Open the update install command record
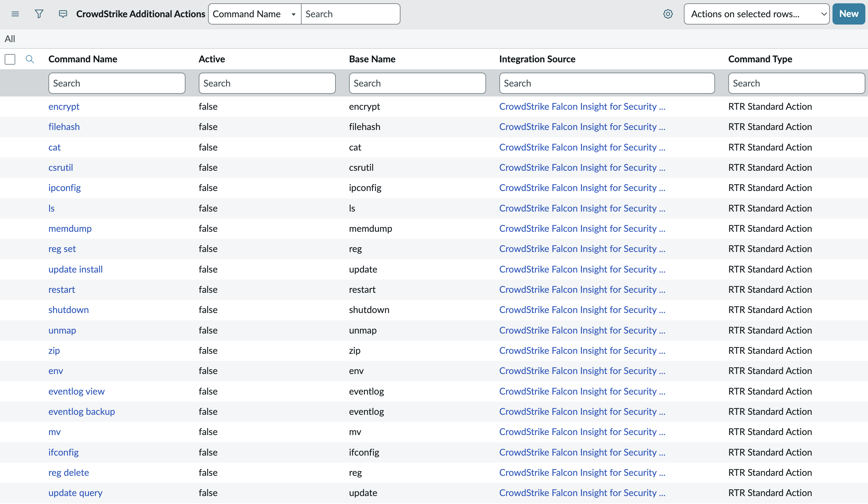This screenshot has width=868, height=504. tap(75, 269)
